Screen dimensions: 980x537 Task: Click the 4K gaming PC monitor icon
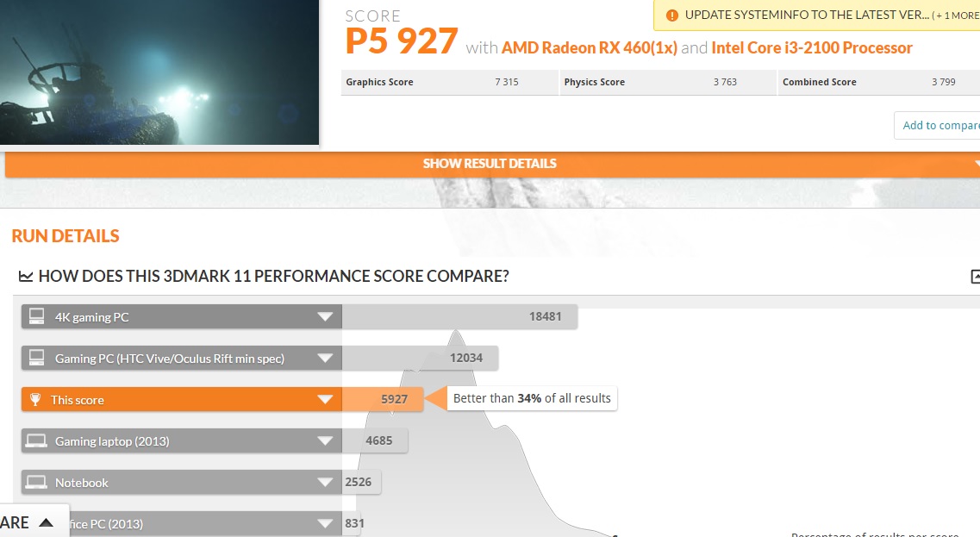pos(37,316)
